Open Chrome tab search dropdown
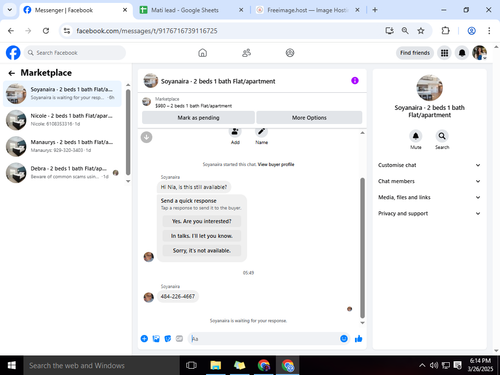The height and width of the screenshot is (375, 500). 10,10
